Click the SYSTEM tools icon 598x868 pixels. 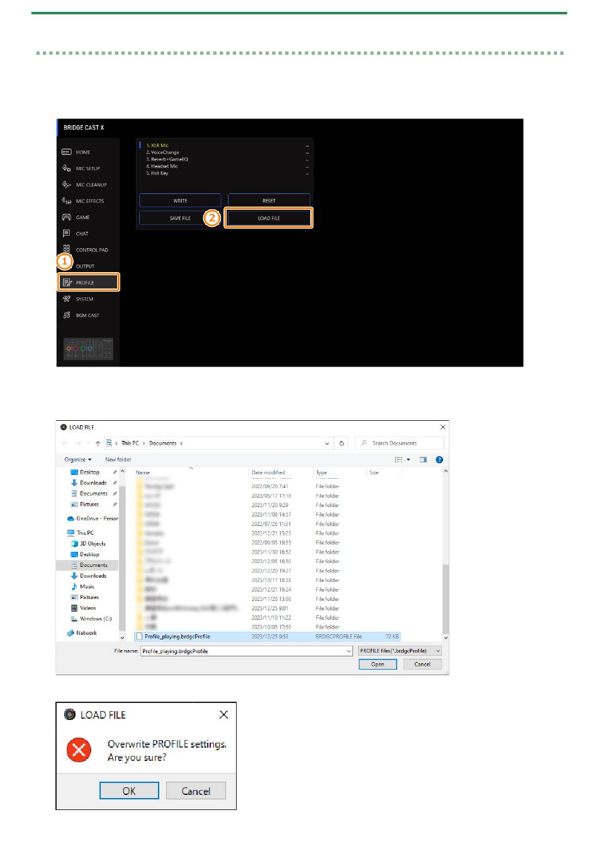click(x=66, y=299)
